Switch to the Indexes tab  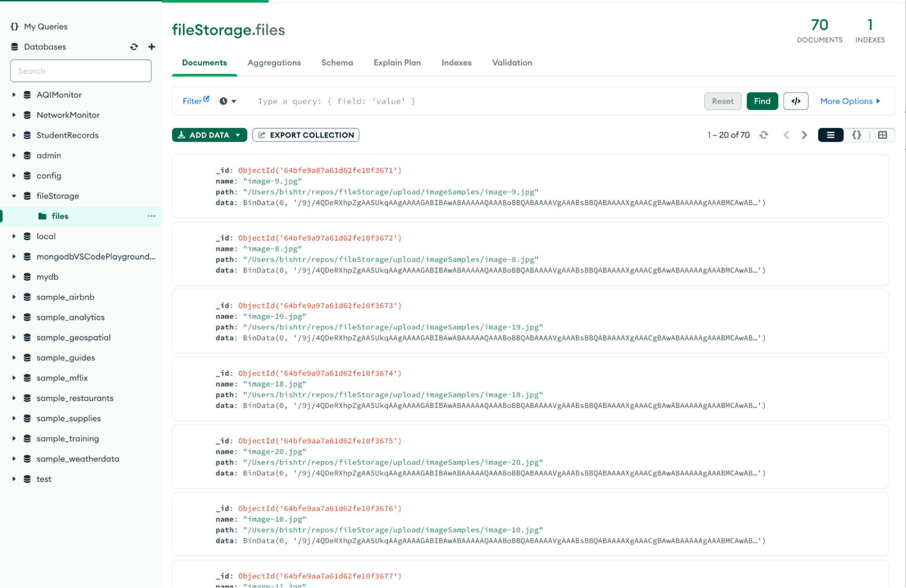[456, 62]
